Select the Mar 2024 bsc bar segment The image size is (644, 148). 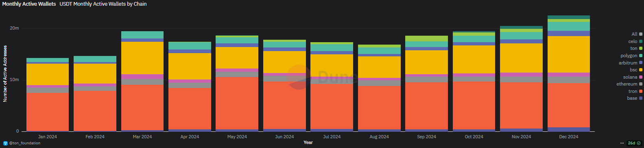(142, 58)
